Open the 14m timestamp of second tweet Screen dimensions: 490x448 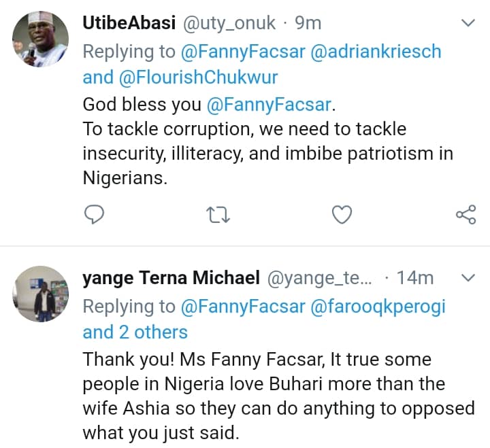[x=416, y=278]
